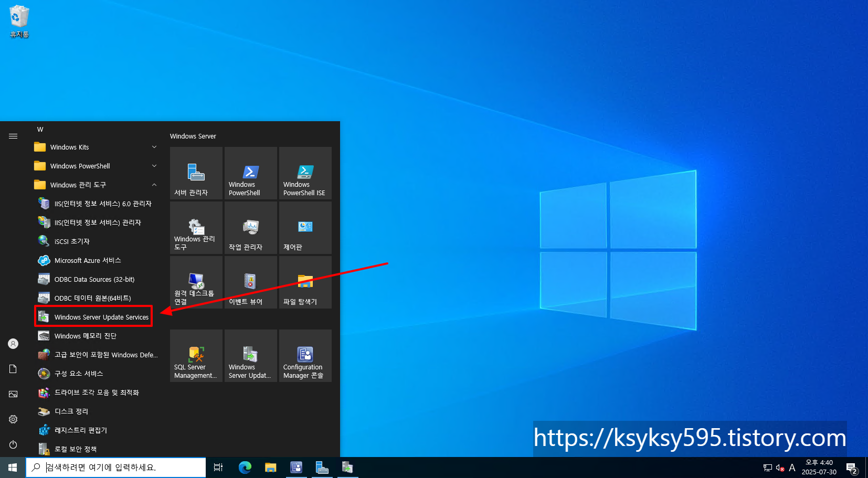
Task: Launch SQL Server Management tile
Action: pos(196,356)
